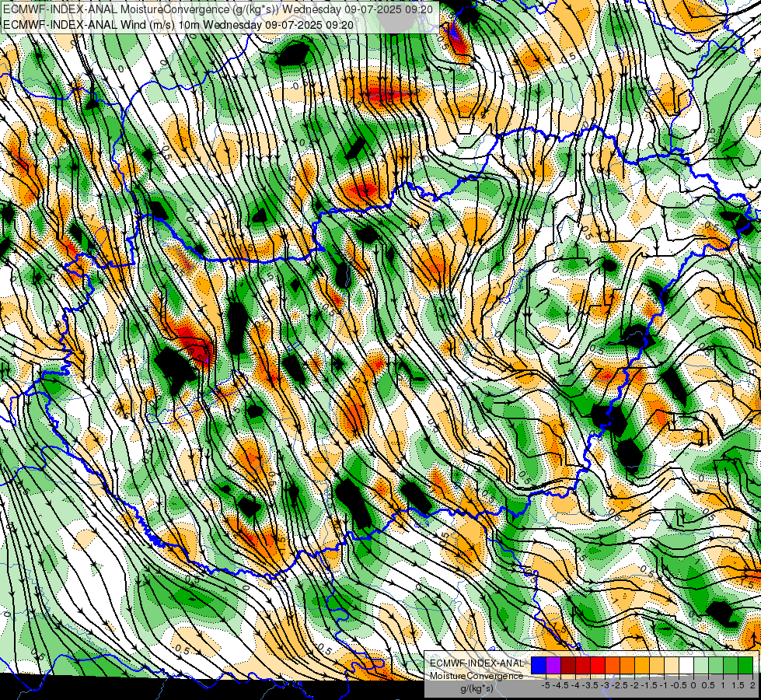The width and height of the screenshot is (761, 700).
Task: Pick the pale green swatch between 0 and 0.5
Action: click(701, 666)
